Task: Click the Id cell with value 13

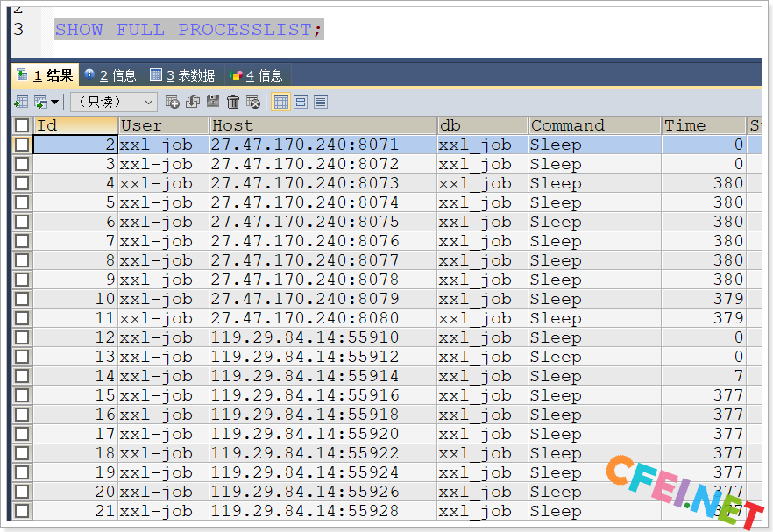Action: click(x=75, y=357)
